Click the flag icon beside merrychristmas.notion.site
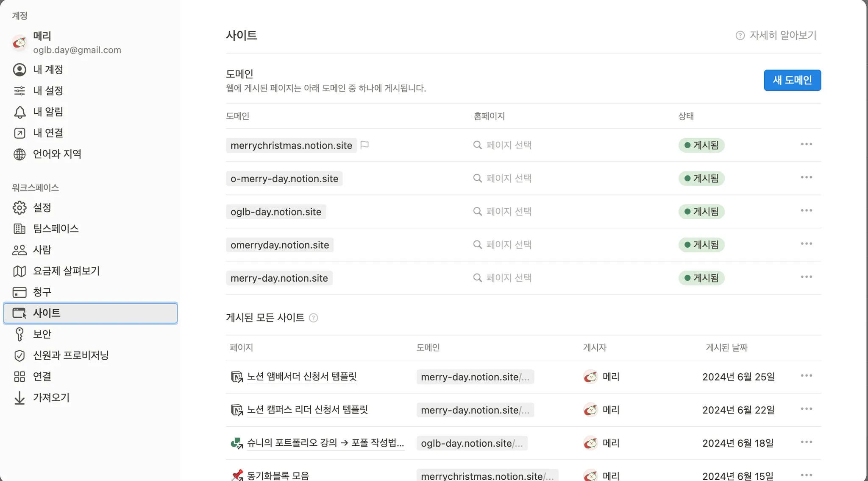The height and width of the screenshot is (481, 868). click(364, 145)
